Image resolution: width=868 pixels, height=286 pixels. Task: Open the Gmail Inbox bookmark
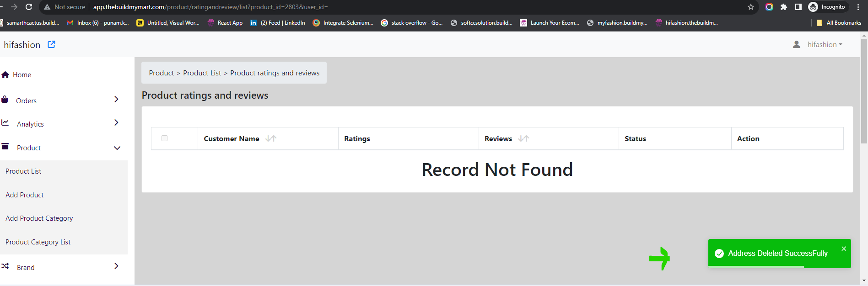click(97, 22)
